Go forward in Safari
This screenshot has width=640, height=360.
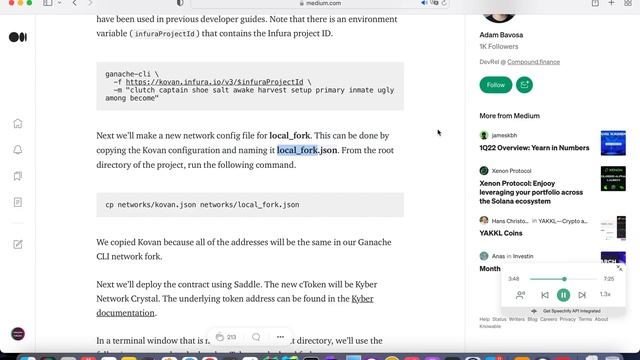point(90,3)
